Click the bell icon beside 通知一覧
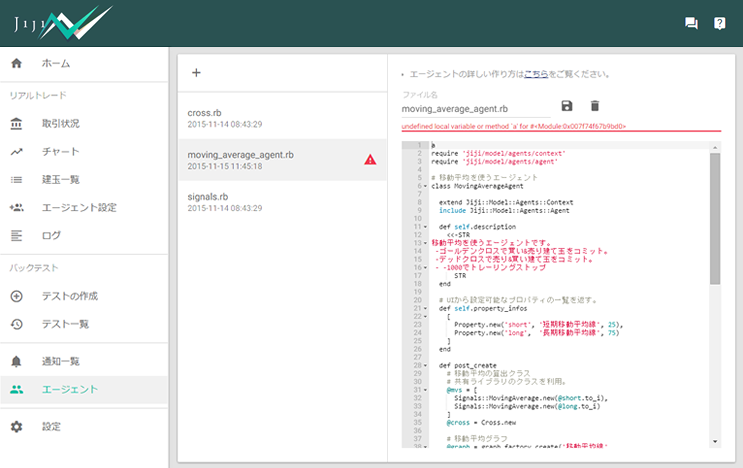Screen dimensions: 743x468 coord(17,361)
